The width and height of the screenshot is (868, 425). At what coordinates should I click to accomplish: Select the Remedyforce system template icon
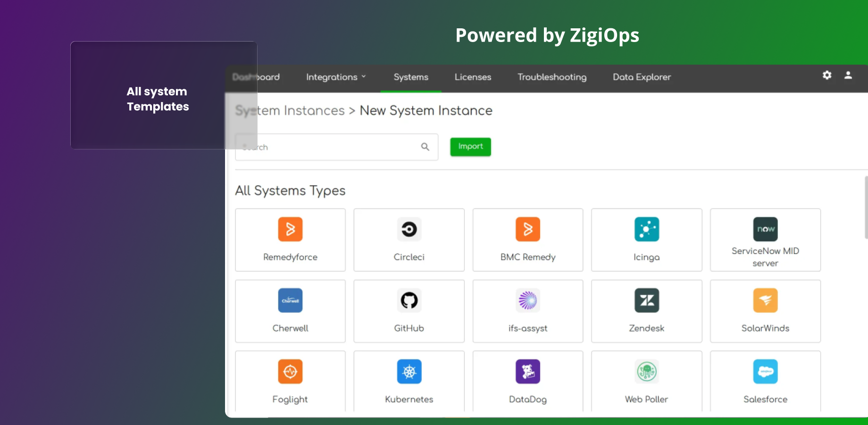click(290, 229)
